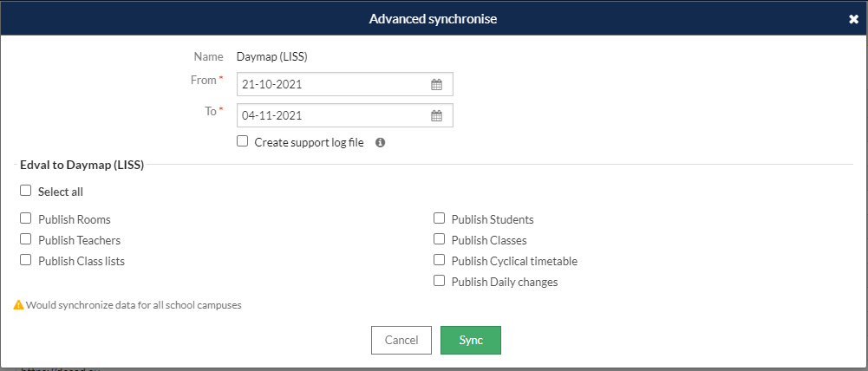Close the Advanced synchronise dialog
The height and width of the screenshot is (371, 868).
853,19
